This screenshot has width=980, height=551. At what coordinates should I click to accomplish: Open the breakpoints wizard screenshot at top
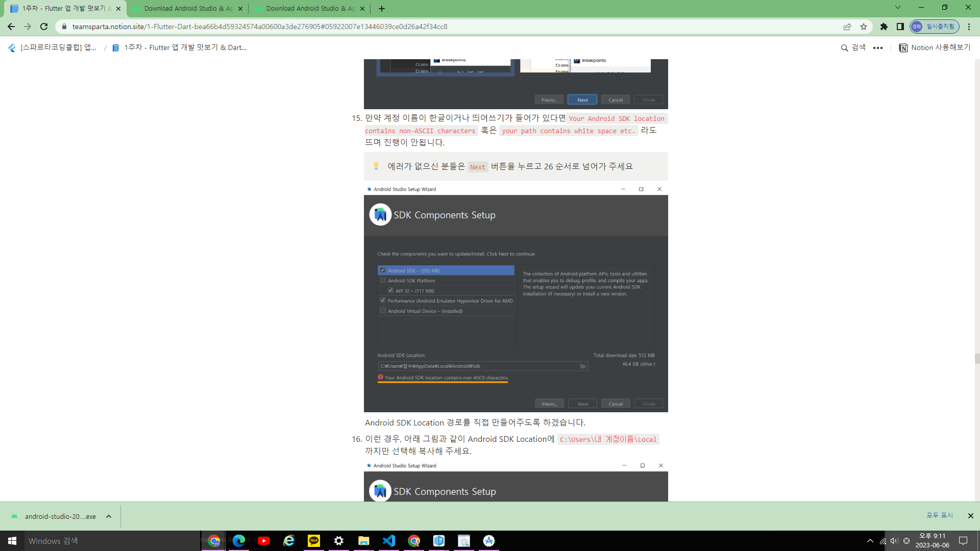pyautogui.click(x=516, y=84)
